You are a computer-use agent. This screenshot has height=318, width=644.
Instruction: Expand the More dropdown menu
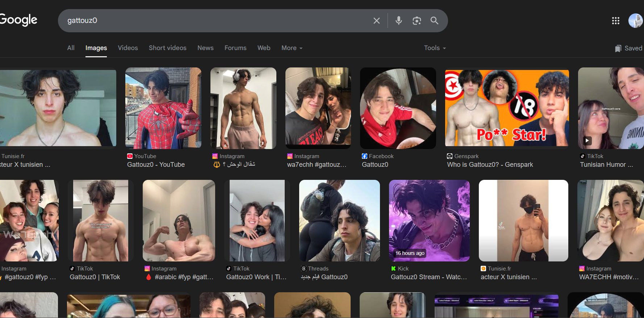[x=292, y=48]
